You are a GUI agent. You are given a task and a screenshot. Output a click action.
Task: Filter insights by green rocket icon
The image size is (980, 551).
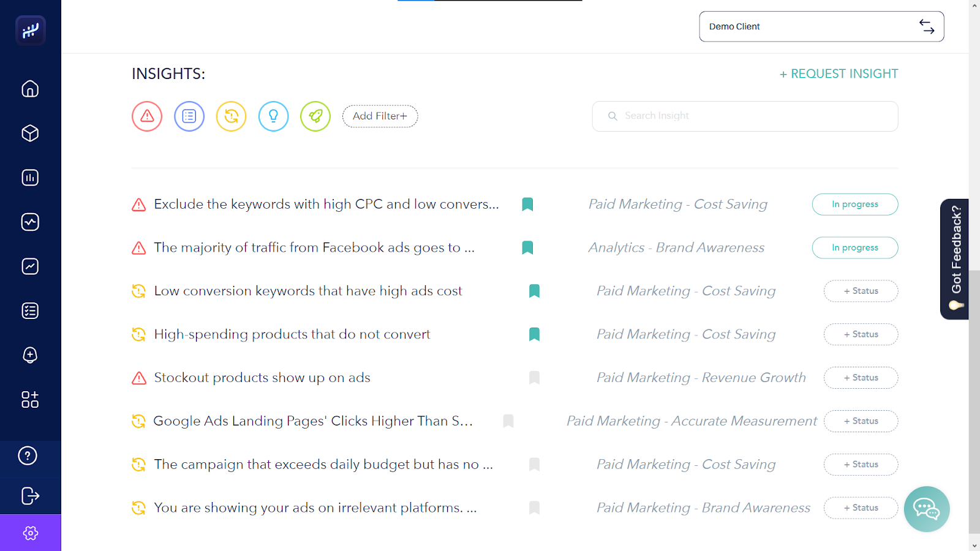click(315, 116)
